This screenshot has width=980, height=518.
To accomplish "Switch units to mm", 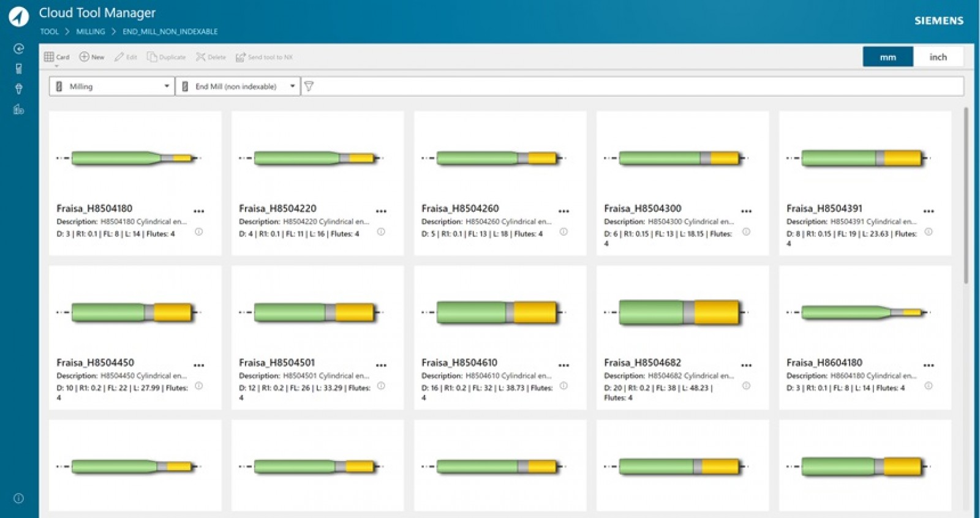I will 888,57.
